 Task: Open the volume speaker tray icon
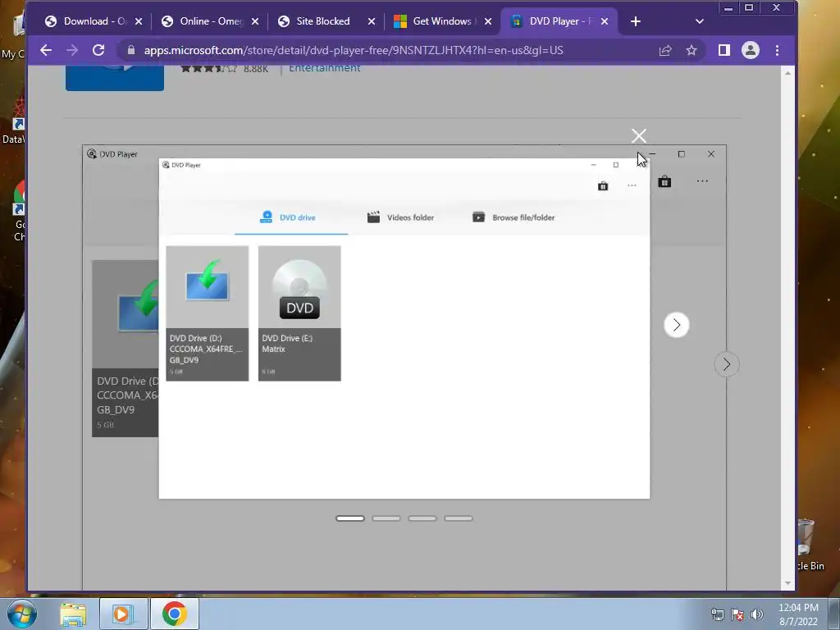pyautogui.click(x=757, y=614)
